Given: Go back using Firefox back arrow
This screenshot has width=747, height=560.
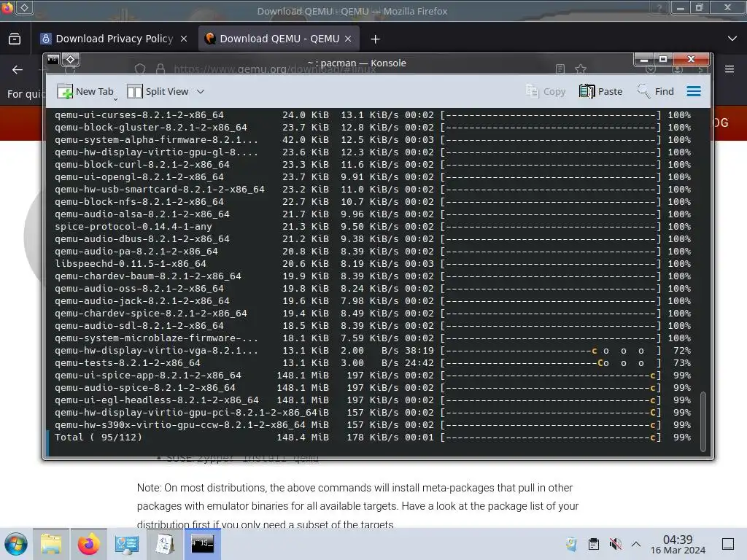Looking at the screenshot, I should pos(18,70).
